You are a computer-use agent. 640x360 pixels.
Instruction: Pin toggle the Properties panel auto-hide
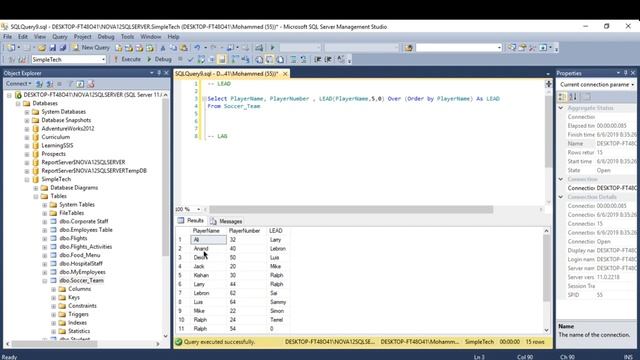(625, 73)
